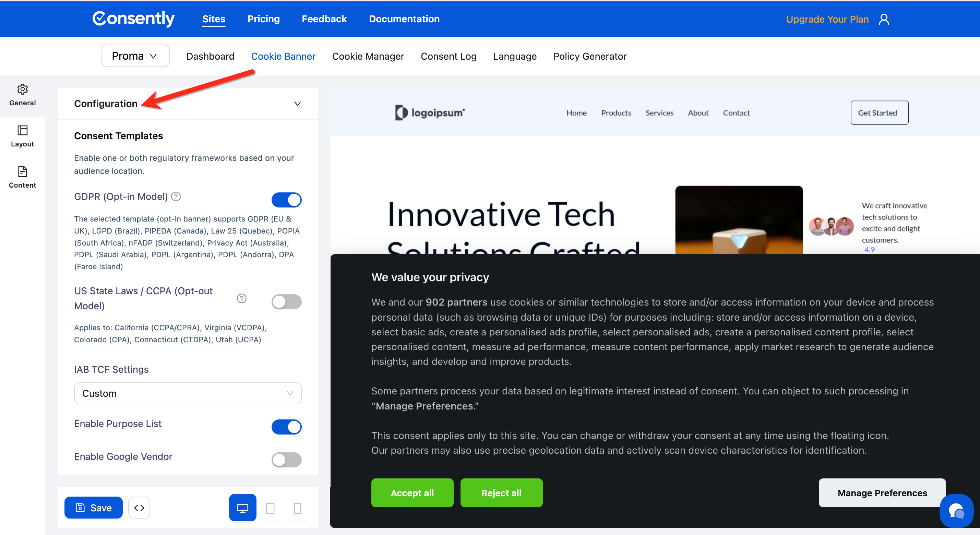Enable US State Laws CCPA toggle
This screenshot has height=535, width=980.
point(286,302)
